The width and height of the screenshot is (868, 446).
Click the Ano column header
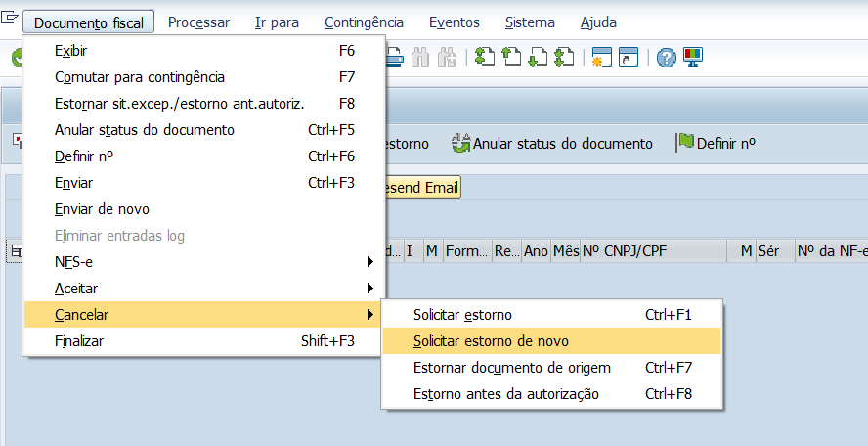click(x=536, y=251)
